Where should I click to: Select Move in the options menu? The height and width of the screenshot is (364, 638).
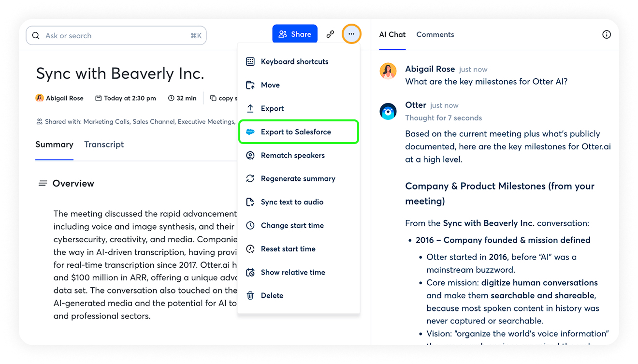(270, 85)
